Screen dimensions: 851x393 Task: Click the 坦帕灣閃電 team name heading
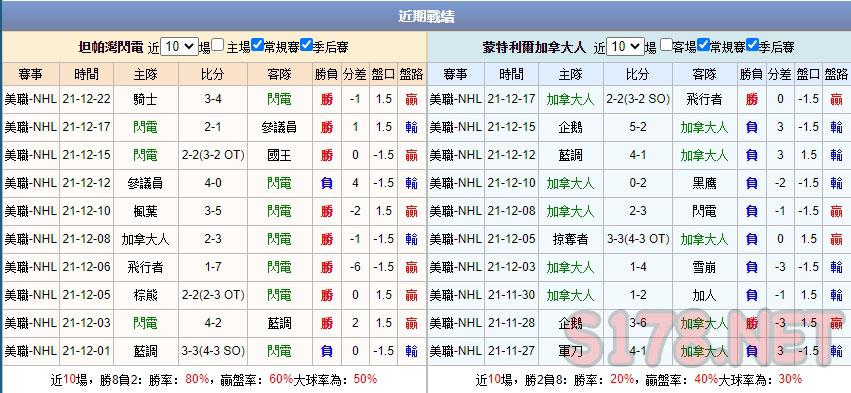tap(111, 47)
